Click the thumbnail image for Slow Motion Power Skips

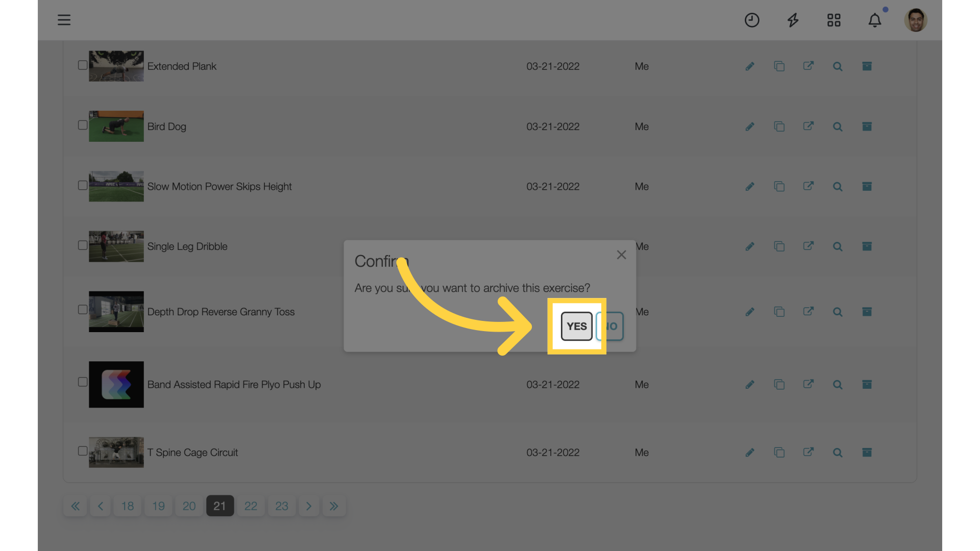pyautogui.click(x=116, y=186)
